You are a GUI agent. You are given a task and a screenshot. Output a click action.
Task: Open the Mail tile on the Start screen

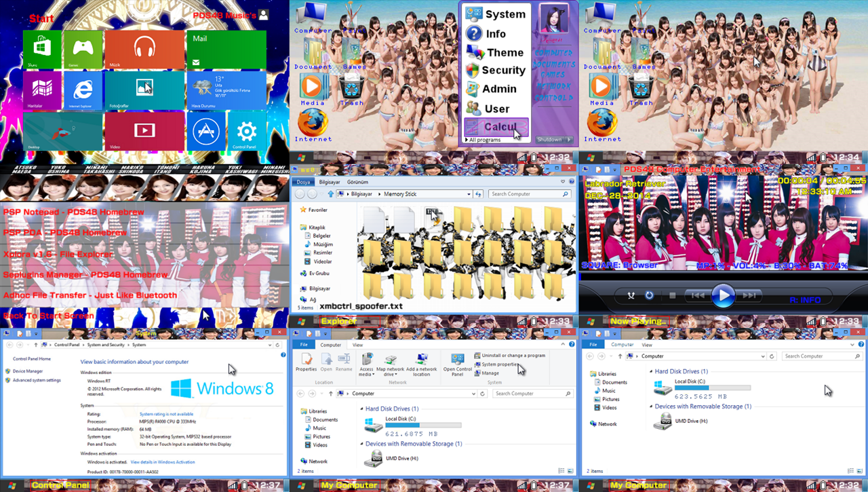tap(226, 50)
